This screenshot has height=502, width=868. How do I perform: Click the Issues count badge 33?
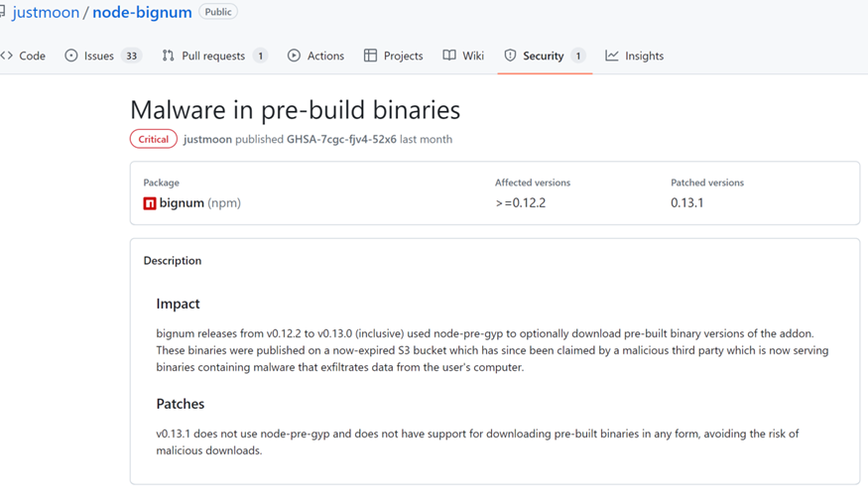pyautogui.click(x=131, y=56)
